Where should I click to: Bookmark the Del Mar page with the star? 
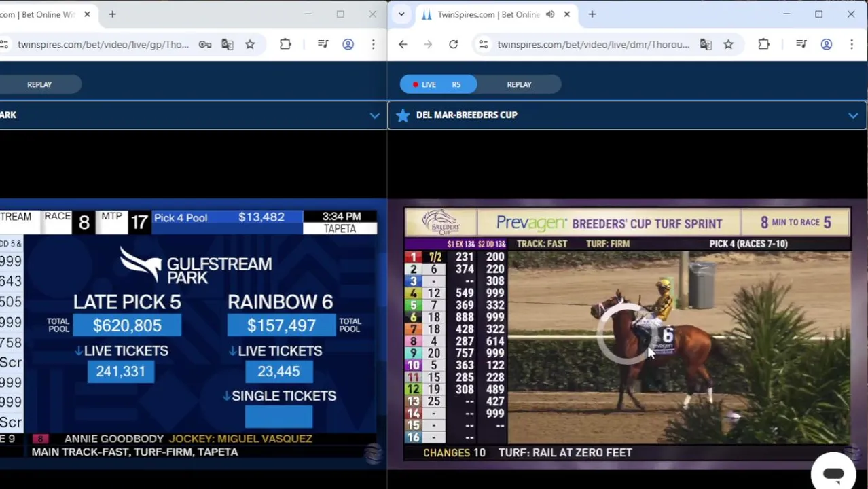click(x=728, y=44)
